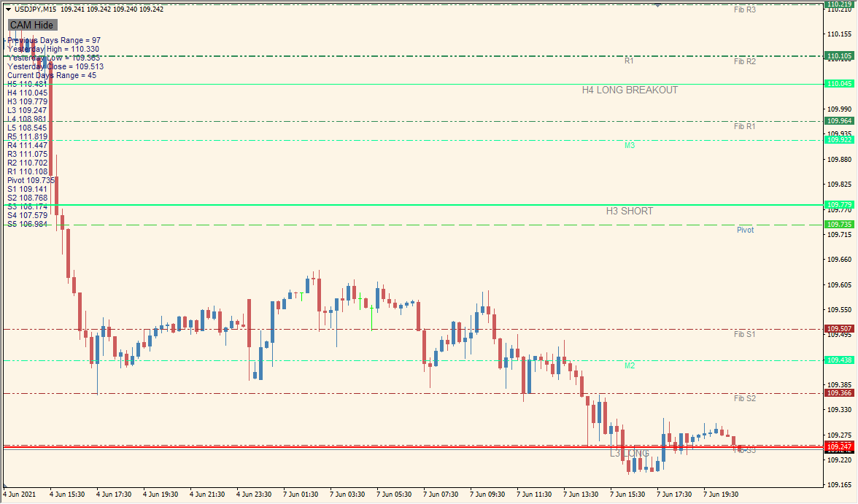Select the 109.438 price tag on axis
The width and height of the screenshot is (858, 504).
click(x=839, y=360)
